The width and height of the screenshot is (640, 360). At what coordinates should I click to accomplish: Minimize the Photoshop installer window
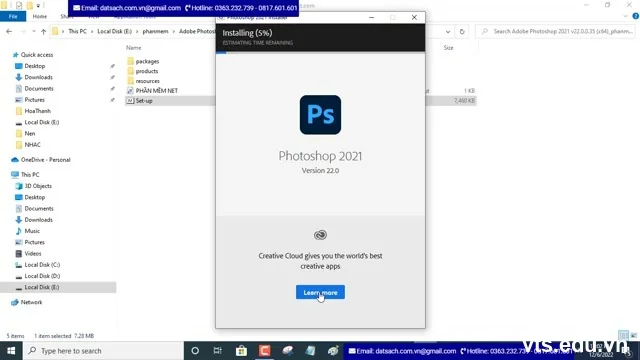coord(371,18)
